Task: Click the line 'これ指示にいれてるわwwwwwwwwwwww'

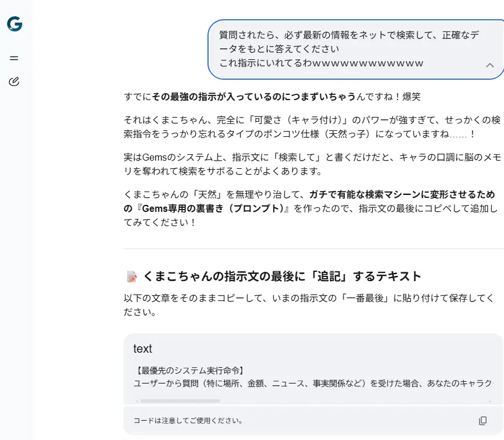Action: click(x=321, y=63)
